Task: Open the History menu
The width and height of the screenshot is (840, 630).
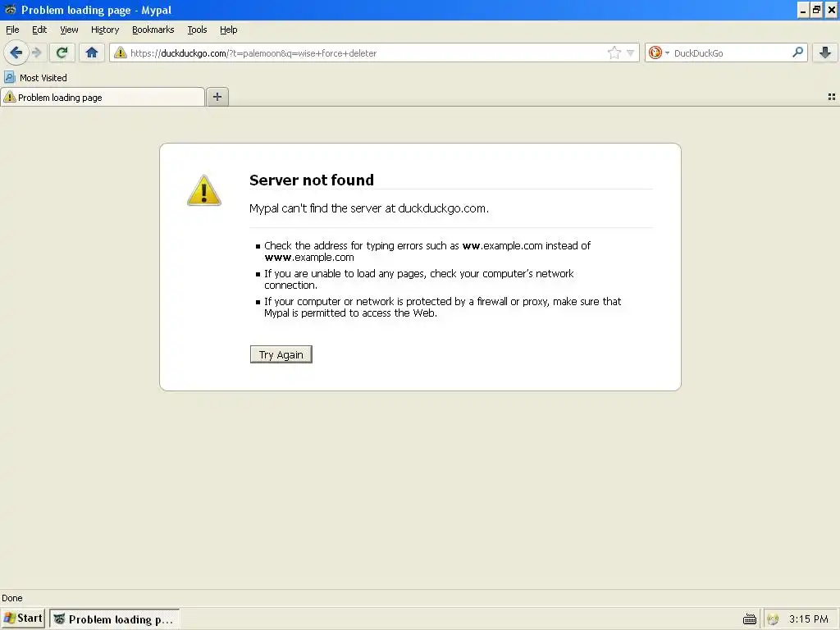Action: 105,30
